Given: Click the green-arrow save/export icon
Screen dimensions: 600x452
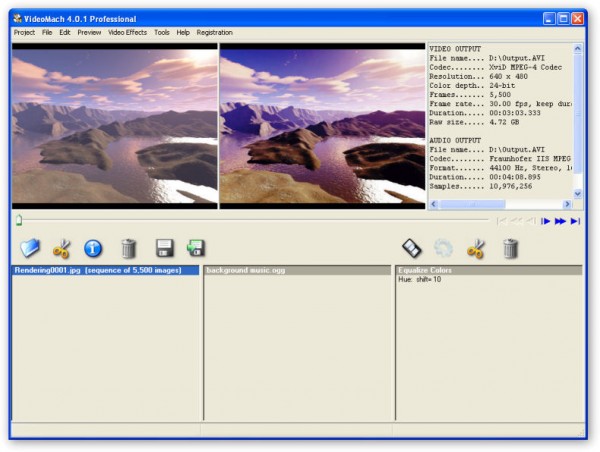Looking at the screenshot, I should 196,248.
